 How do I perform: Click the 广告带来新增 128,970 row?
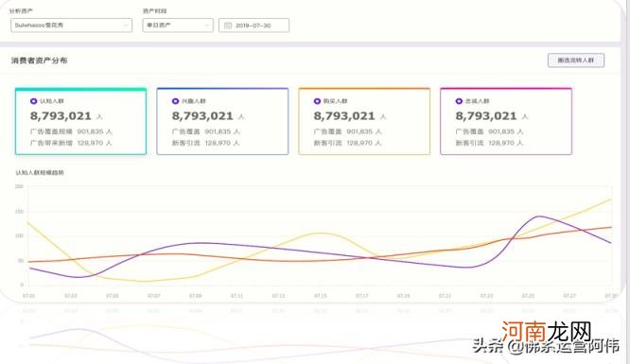point(71,143)
